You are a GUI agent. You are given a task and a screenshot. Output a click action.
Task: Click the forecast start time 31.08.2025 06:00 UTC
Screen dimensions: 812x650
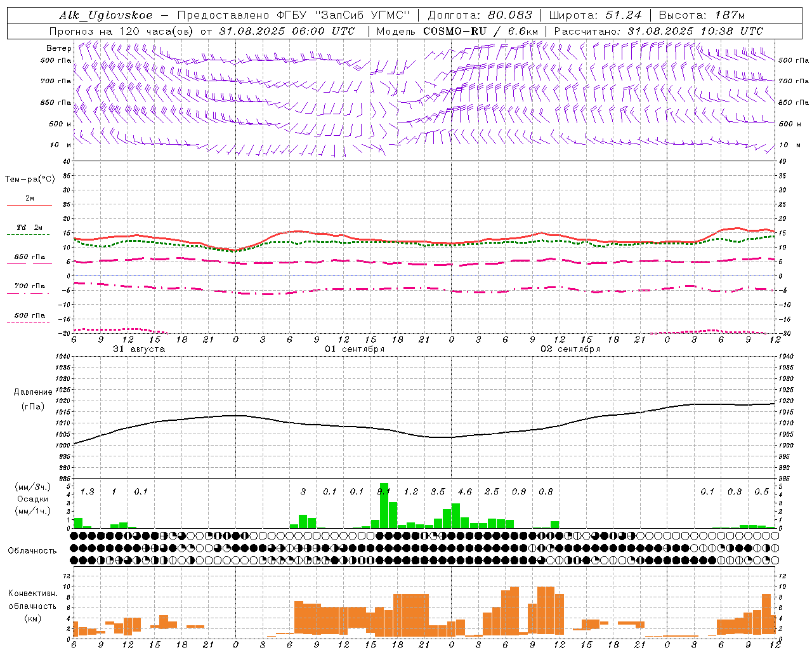pyautogui.click(x=287, y=31)
